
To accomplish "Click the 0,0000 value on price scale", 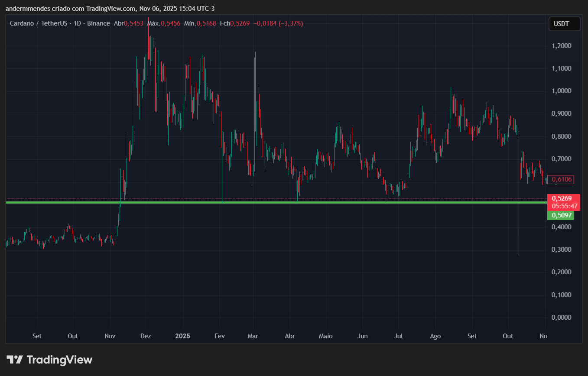I will (x=561, y=317).
